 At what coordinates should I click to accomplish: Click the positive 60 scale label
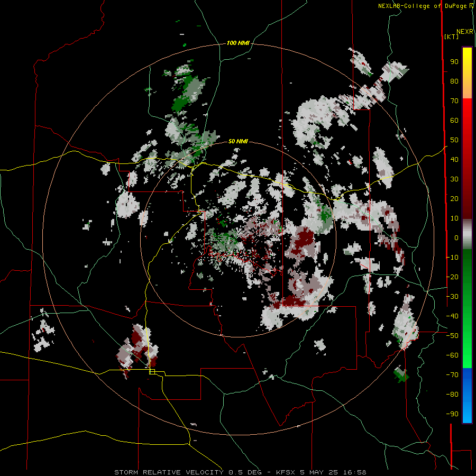[454, 121]
